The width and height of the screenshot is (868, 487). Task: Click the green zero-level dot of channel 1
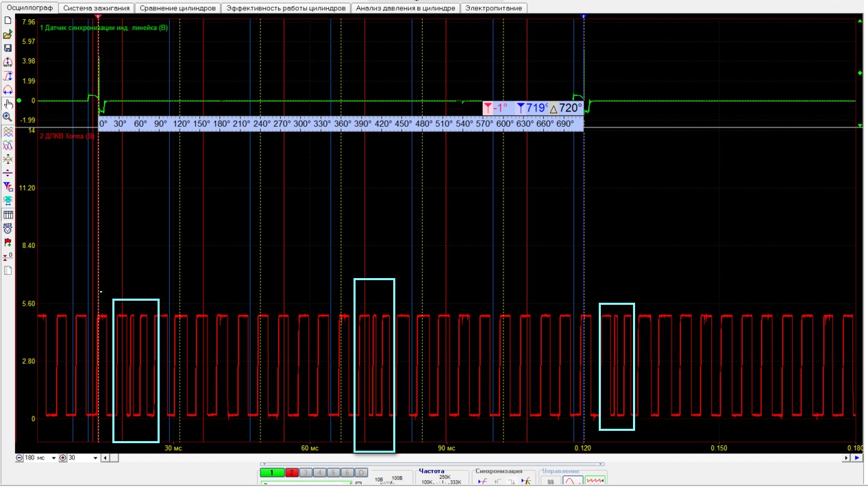[x=19, y=101]
